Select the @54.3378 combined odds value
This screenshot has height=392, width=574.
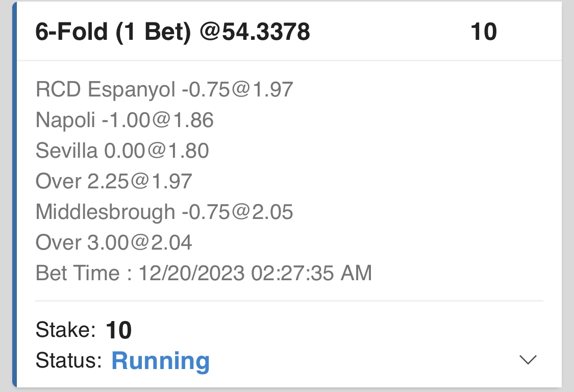255,32
